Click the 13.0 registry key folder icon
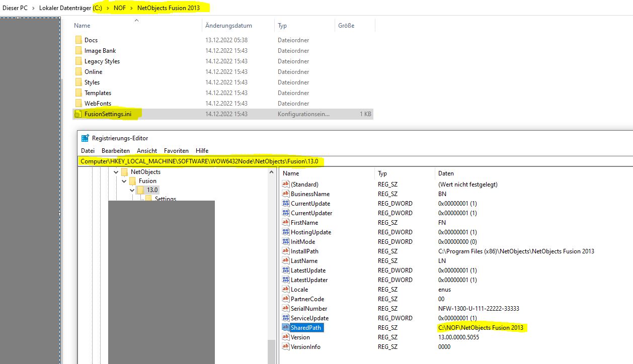This screenshot has height=364, width=633. point(141,190)
